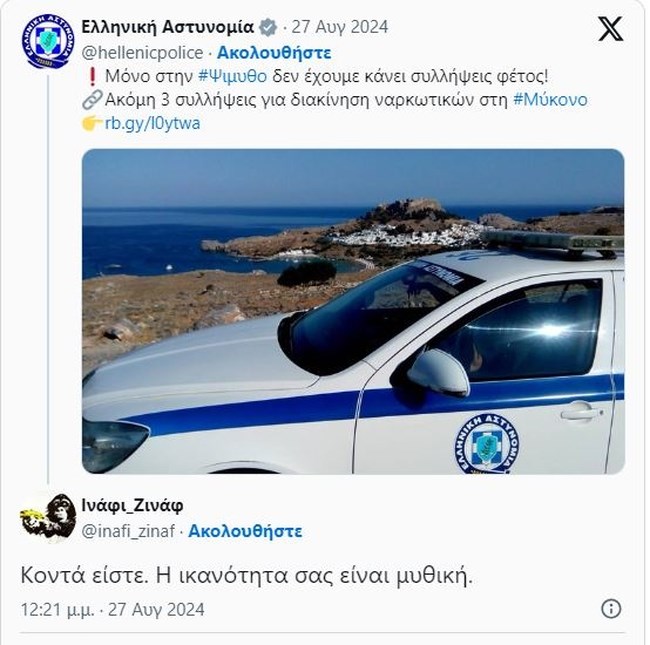Viewport: 650px width, 645px height.
Task: Open the rb.gy/l0ytwa link
Action: pos(152,124)
